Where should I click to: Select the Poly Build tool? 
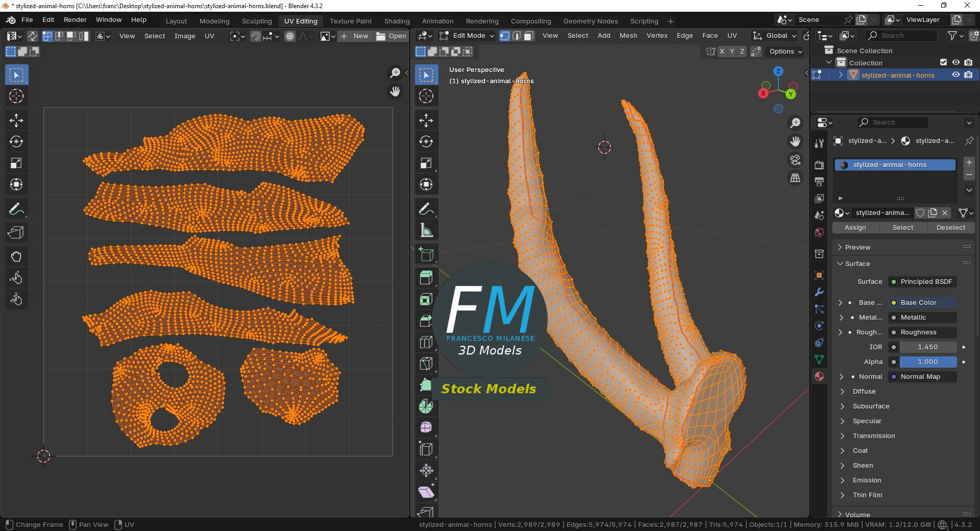tap(426, 385)
